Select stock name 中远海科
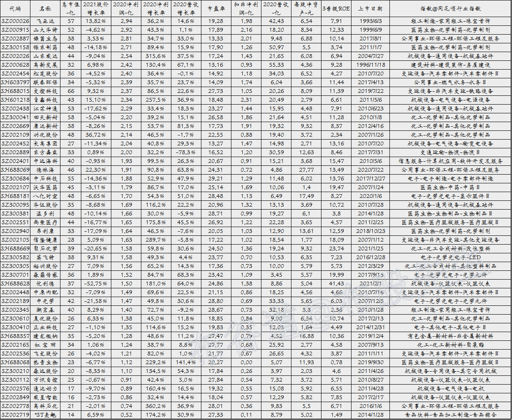 (x=45, y=161)
